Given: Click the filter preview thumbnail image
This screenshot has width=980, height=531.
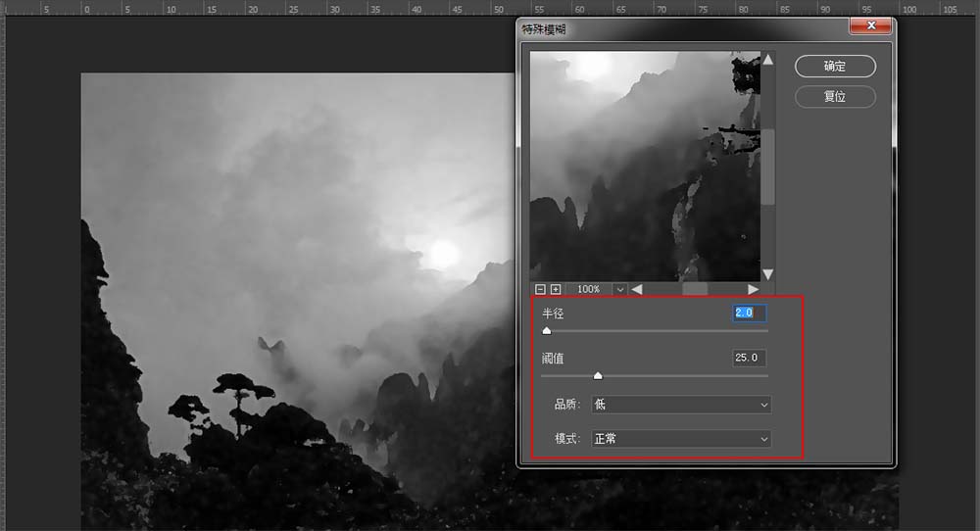Looking at the screenshot, I should tap(645, 167).
